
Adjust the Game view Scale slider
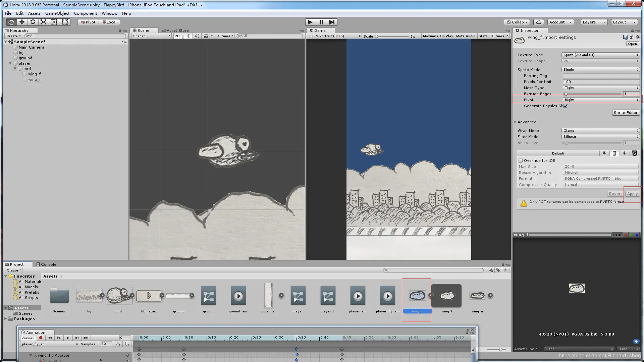[377, 36]
